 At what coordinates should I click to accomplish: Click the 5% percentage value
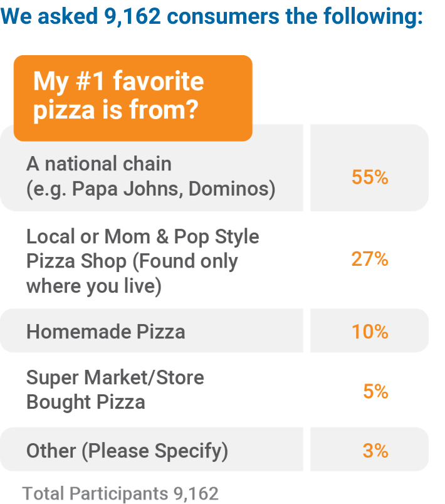375,391
